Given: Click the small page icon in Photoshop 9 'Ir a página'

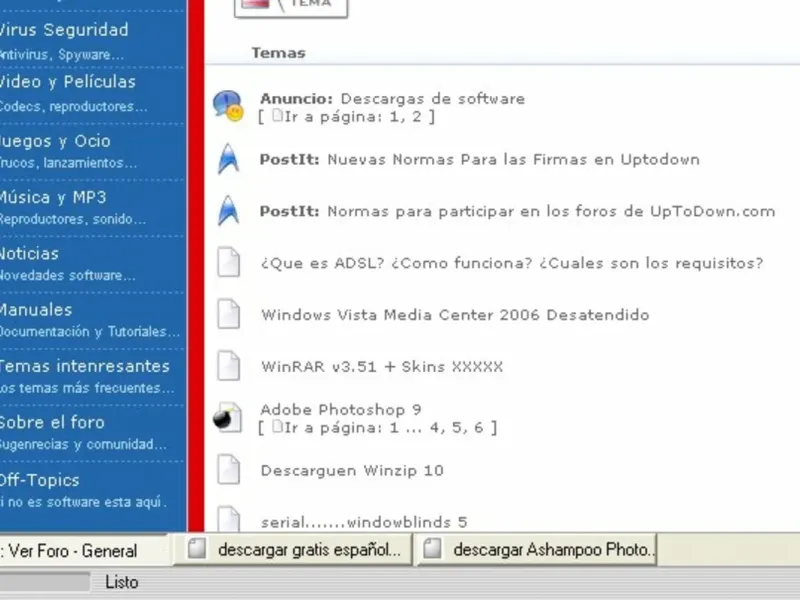Looking at the screenshot, I should (277, 427).
